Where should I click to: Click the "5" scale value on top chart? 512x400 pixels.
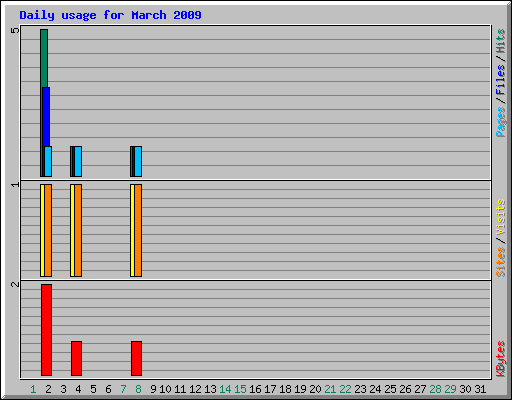pyautogui.click(x=15, y=30)
